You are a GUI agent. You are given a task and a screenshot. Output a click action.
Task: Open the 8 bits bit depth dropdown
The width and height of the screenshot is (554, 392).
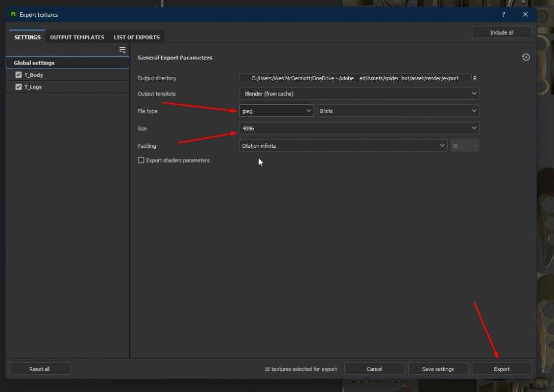[398, 111]
